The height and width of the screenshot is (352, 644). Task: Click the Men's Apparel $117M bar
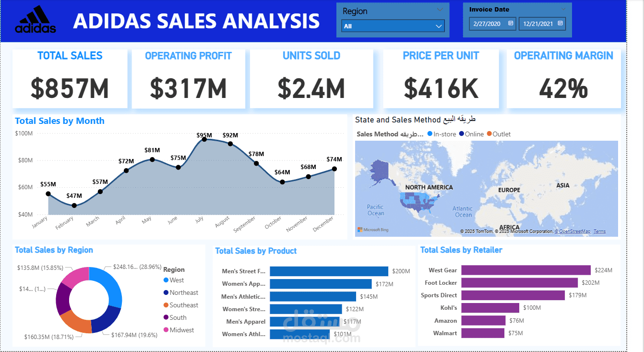(x=304, y=322)
